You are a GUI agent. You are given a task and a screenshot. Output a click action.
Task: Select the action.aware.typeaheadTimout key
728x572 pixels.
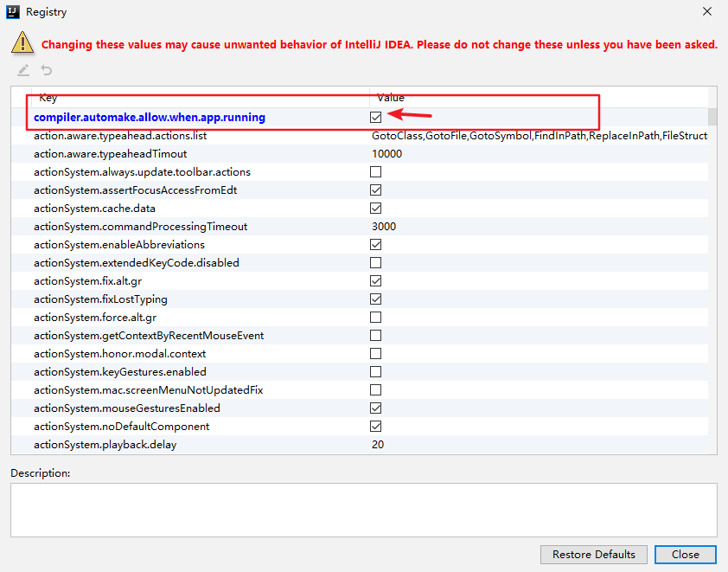(x=111, y=154)
